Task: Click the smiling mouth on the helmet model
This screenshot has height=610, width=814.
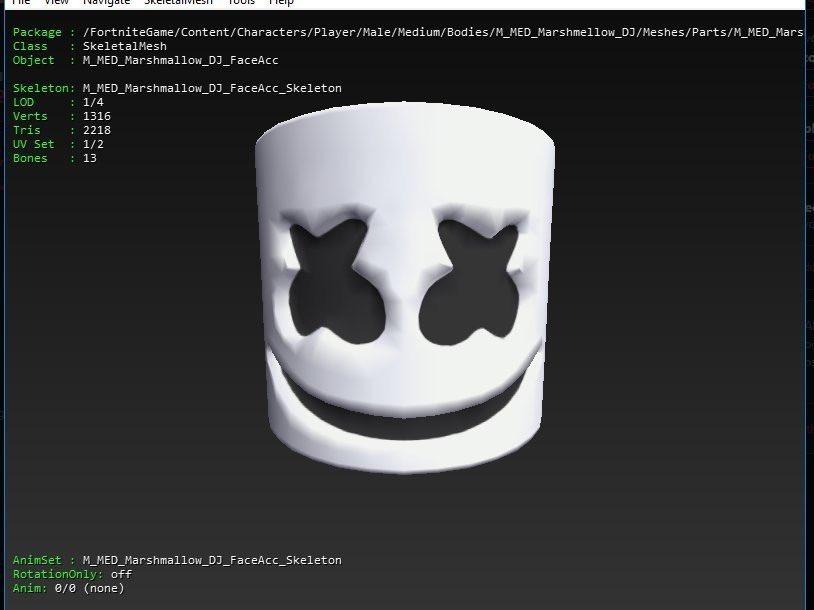Action: point(408,398)
